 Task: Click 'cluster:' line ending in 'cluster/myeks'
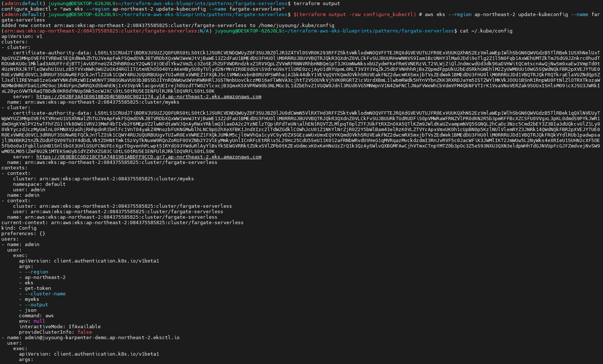pos(104,179)
